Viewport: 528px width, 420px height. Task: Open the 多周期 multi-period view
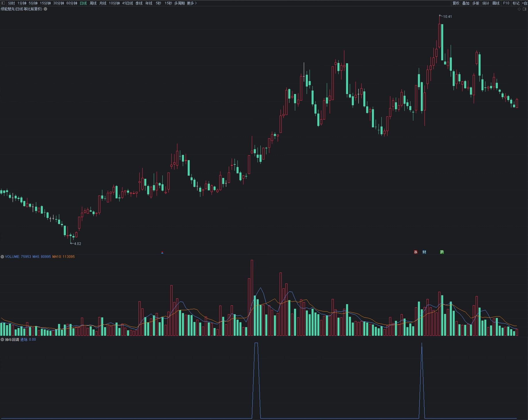click(180, 3)
